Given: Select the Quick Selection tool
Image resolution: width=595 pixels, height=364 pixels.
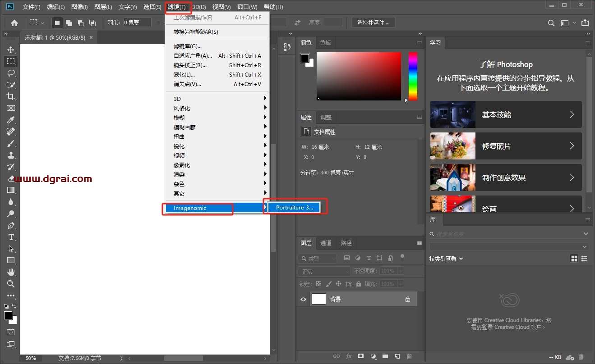Looking at the screenshot, I should [11, 85].
